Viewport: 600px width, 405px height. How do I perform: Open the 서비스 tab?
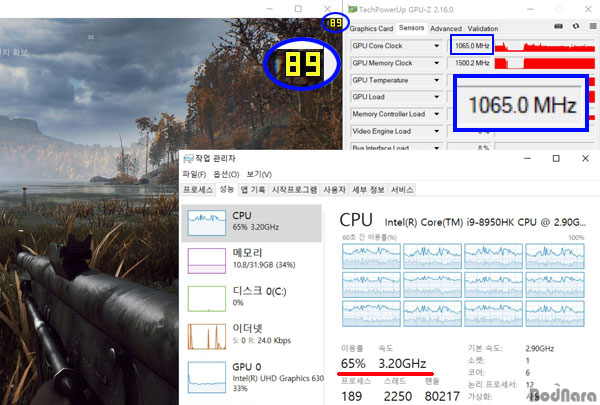(x=402, y=189)
